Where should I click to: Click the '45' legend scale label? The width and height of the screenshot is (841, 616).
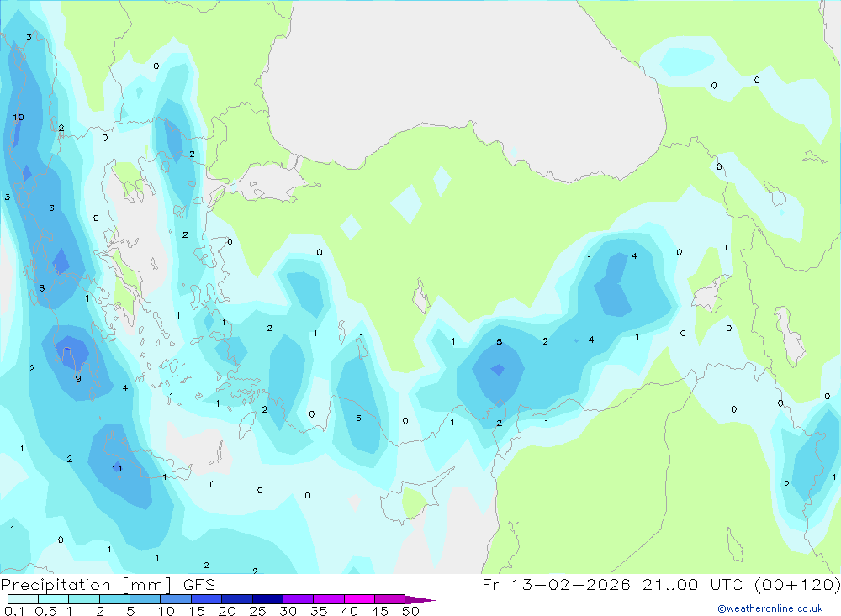pyautogui.click(x=380, y=611)
